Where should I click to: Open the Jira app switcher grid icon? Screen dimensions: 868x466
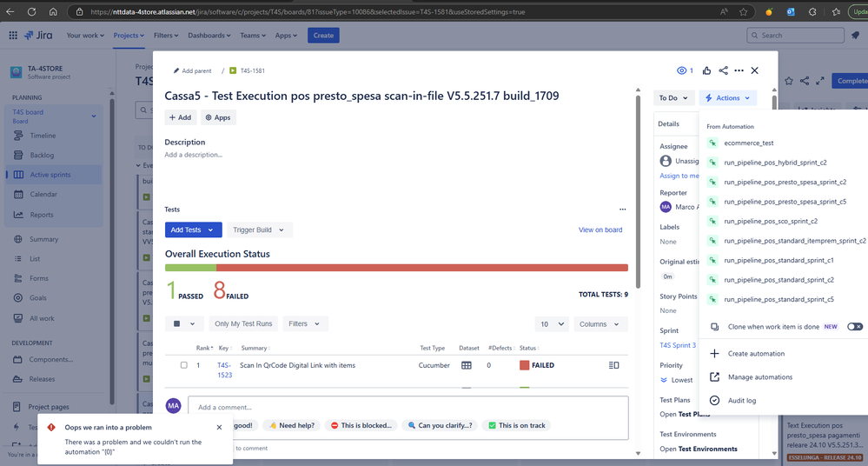pyautogui.click(x=13, y=35)
